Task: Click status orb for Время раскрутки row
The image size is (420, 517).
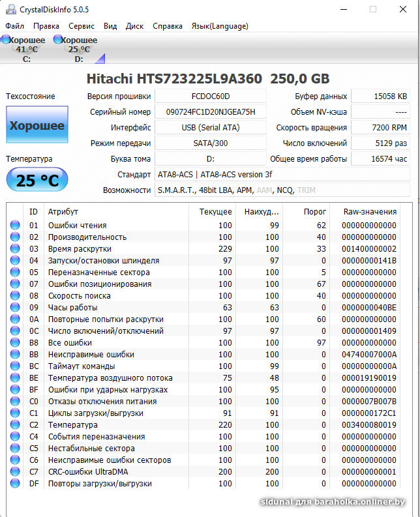Action: pyautogui.click(x=15, y=248)
